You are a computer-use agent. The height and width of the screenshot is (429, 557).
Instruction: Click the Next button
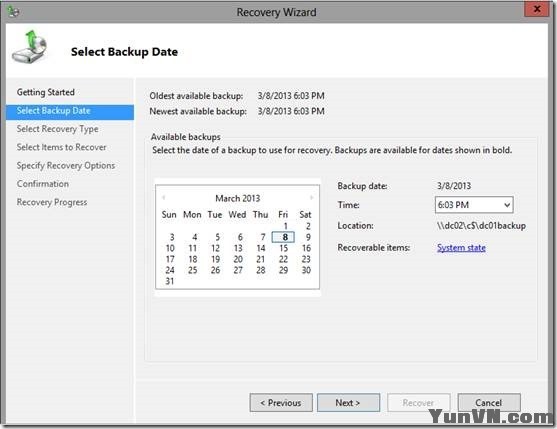click(x=348, y=402)
